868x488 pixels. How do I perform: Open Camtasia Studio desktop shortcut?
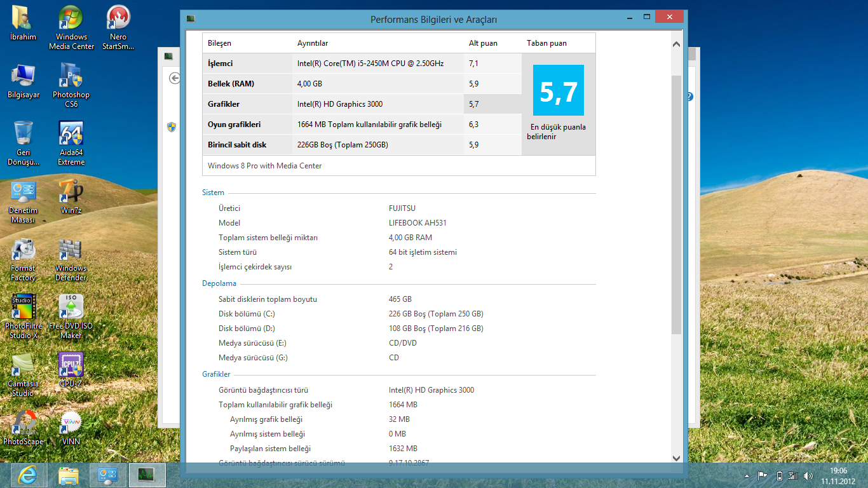coord(24,375)
